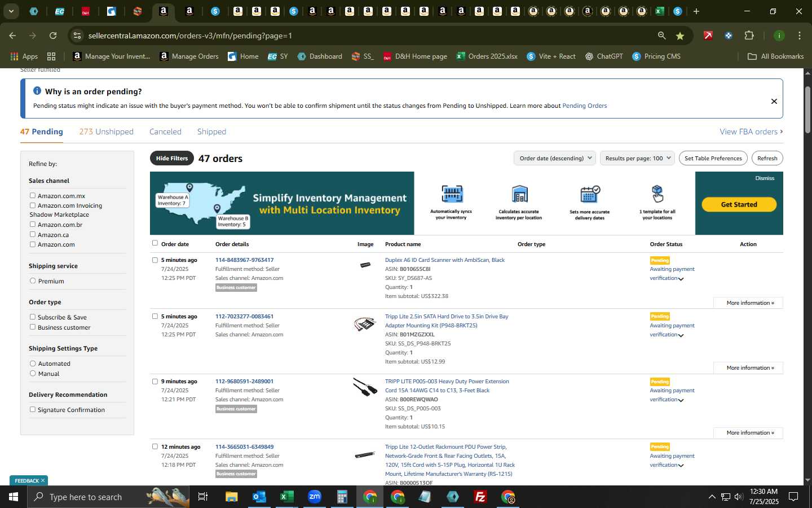The image size is (812, 508).
Task: Open the Chrome three-dot menu
Action: (800, 36)
